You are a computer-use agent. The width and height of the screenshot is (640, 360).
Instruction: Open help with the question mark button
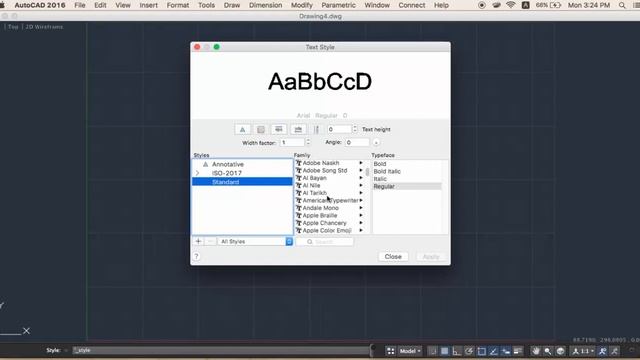pyautogui.click(x=196, y=256)
